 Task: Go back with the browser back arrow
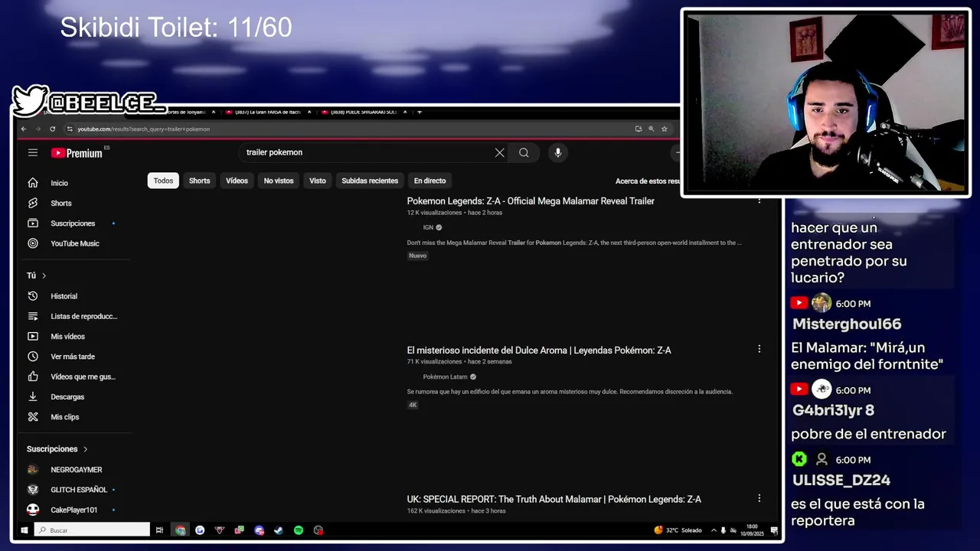point(24,129)
